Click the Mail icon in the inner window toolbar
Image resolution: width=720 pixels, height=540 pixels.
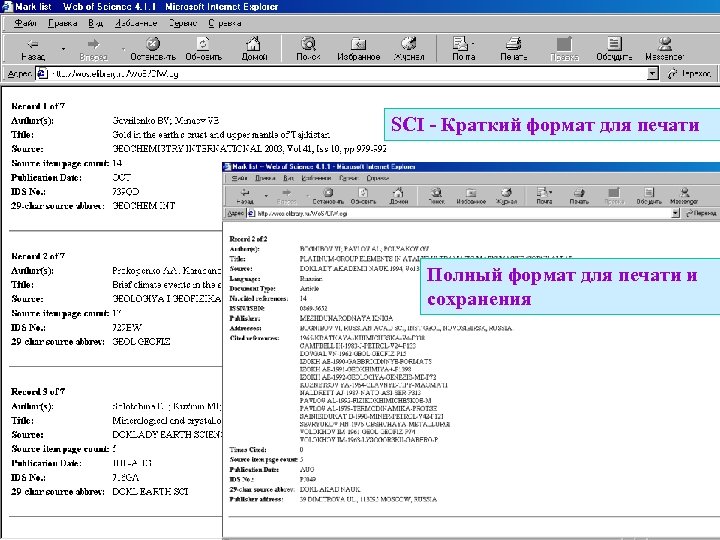(543, 192)
